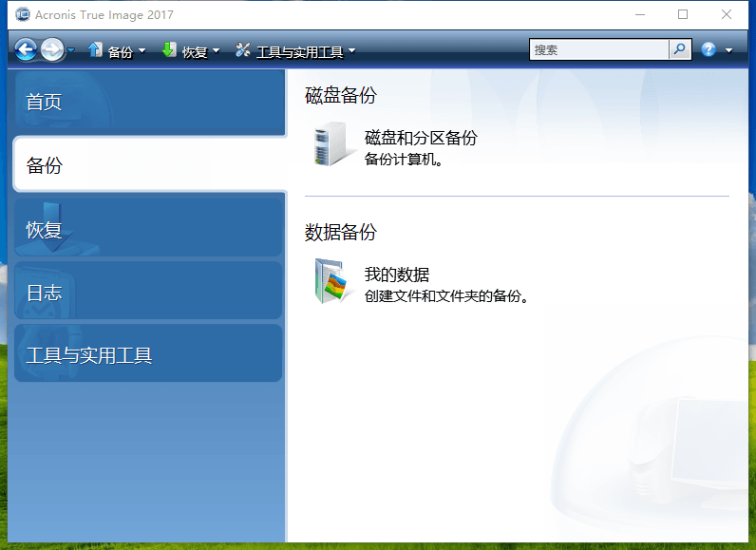The image size is (756, 550).
Task: Open 日志 in the sidebar
Action: pyautogui.click(x=148, y=291)
